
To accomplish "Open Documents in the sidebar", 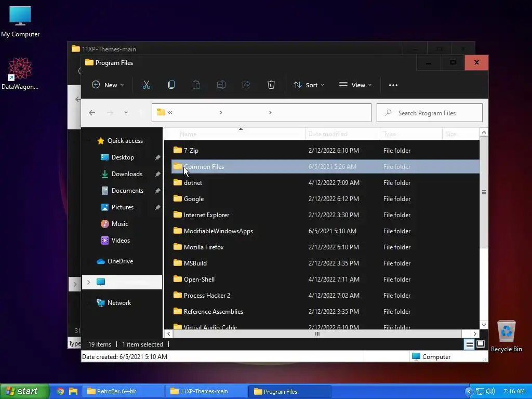I will click(127, 191).
